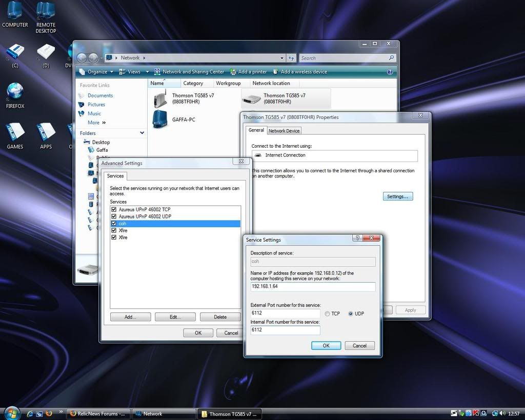The width and height of the screenshot is (525, 420).
Task: Uncheck Azureus UPnP 46002 UDP service
Action: pos(114,216)
